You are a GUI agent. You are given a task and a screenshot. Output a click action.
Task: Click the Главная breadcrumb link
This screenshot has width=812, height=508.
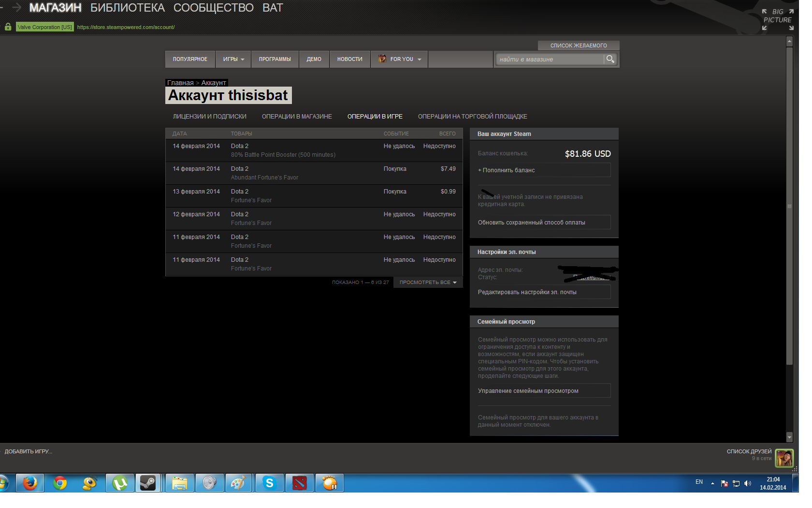(x=180, y=83)
